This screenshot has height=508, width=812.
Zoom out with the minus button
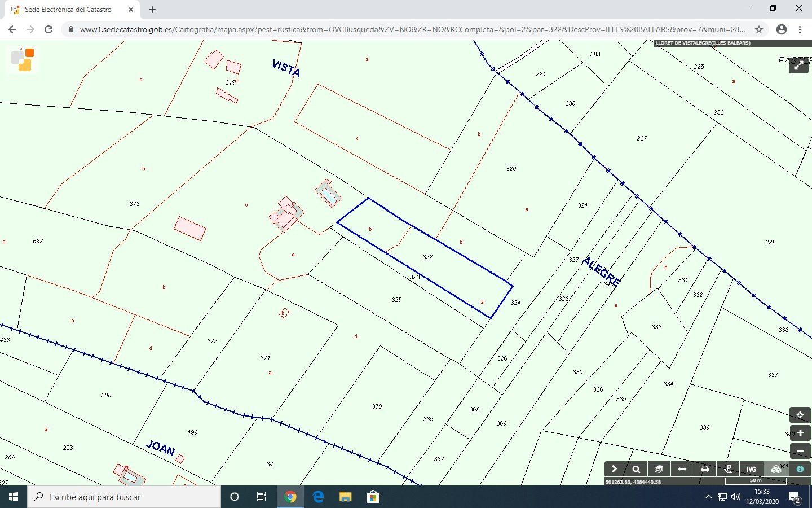800,451
